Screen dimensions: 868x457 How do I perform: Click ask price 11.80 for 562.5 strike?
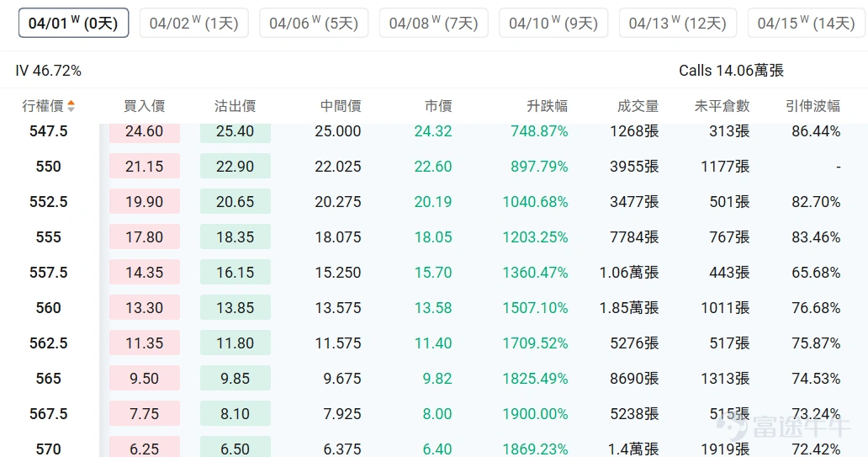[x=236, y=343]
